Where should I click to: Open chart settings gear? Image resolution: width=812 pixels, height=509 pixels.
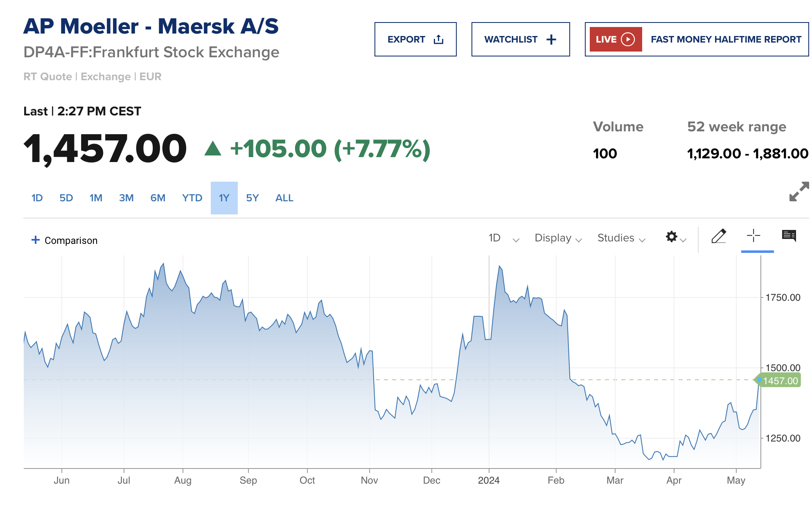tap(672, 237)
